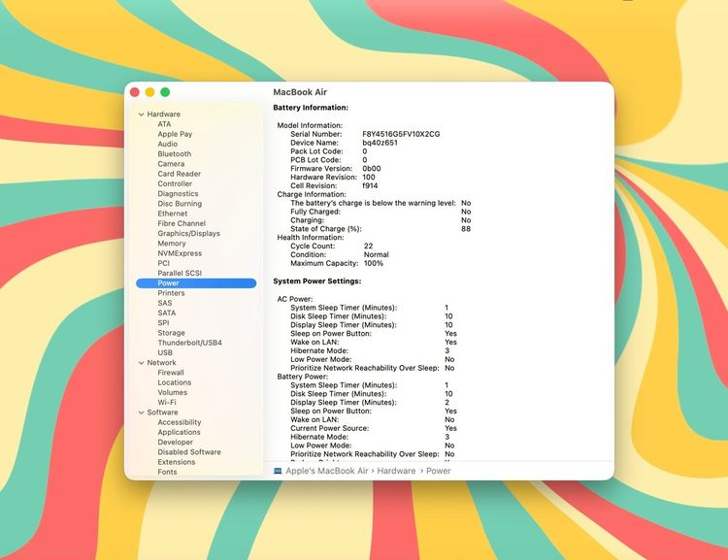The height and width of the screenshot is (560, 728).
Task: Select the Software category label
Action: 162,412
